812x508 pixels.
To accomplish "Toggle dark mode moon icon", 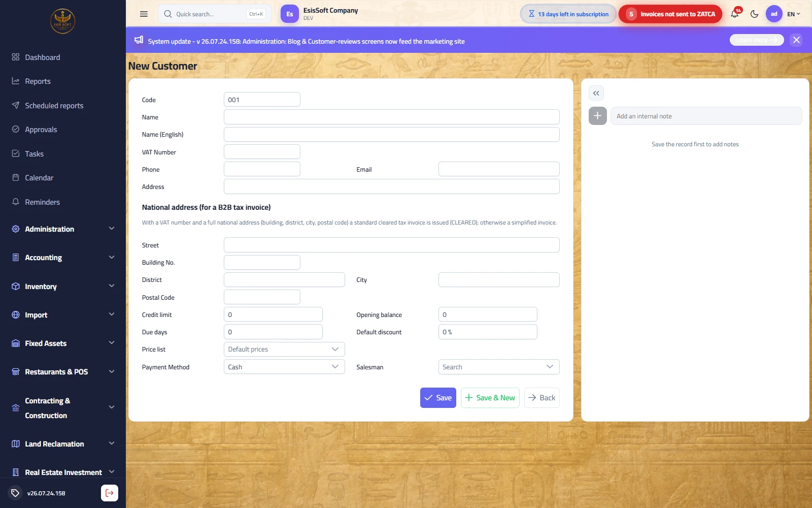I will point(755,14).
